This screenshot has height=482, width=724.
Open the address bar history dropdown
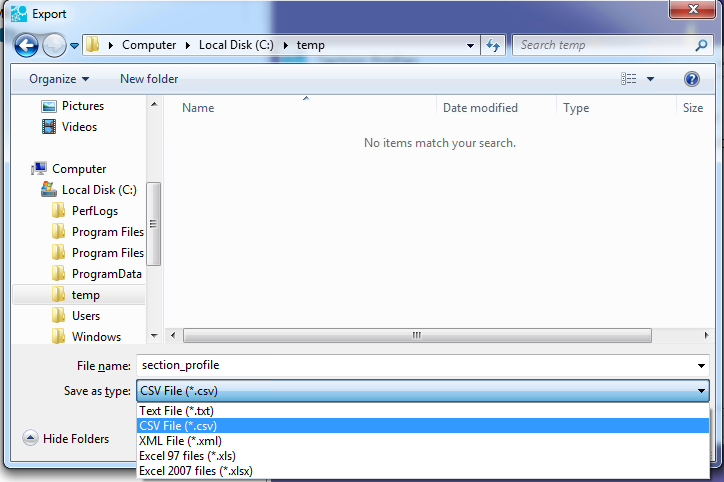[x=471, y=45]
